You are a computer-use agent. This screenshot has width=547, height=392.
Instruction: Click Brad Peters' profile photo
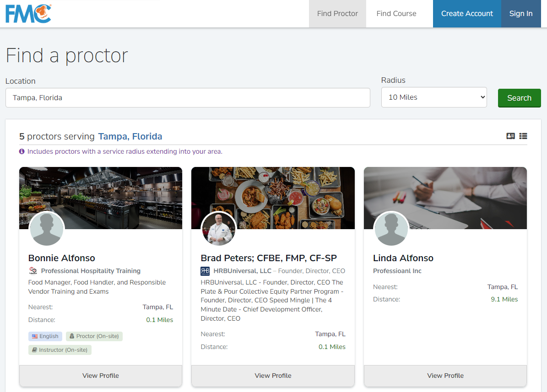click(x=219, y=229)
